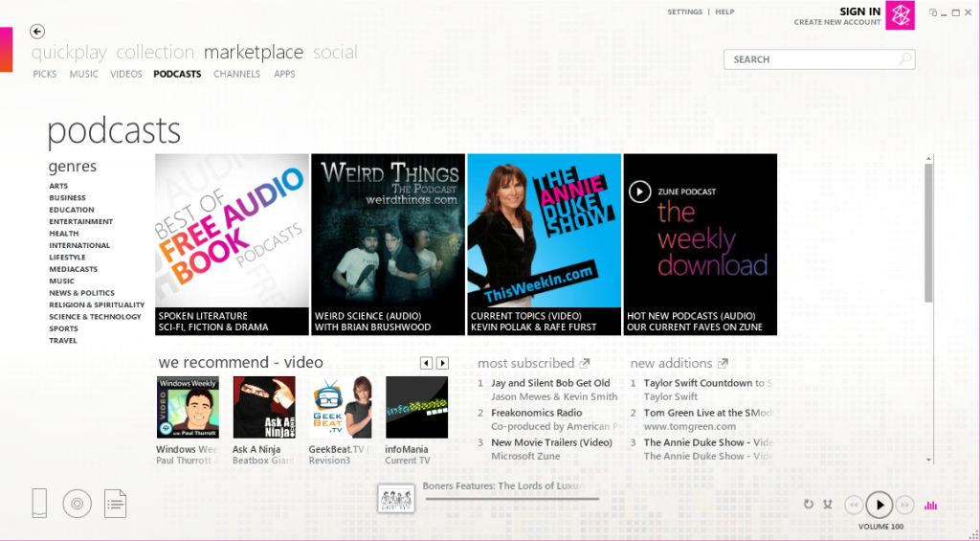Click the play button
980x541 pixels.
click(880, 505)
